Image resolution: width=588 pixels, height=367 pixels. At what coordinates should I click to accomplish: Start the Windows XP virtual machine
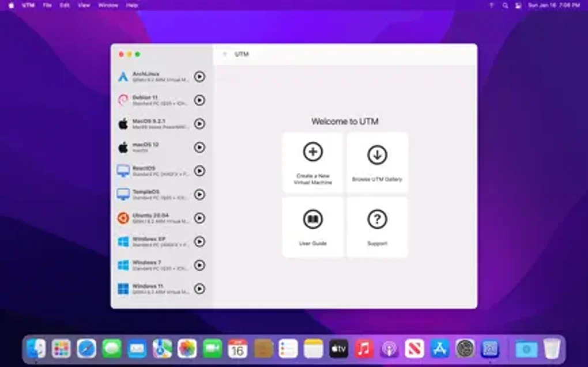click(x=199, y=242)
